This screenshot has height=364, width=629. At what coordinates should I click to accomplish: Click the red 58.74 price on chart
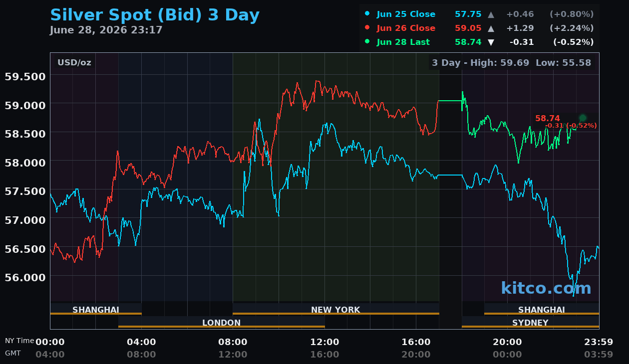548,119
